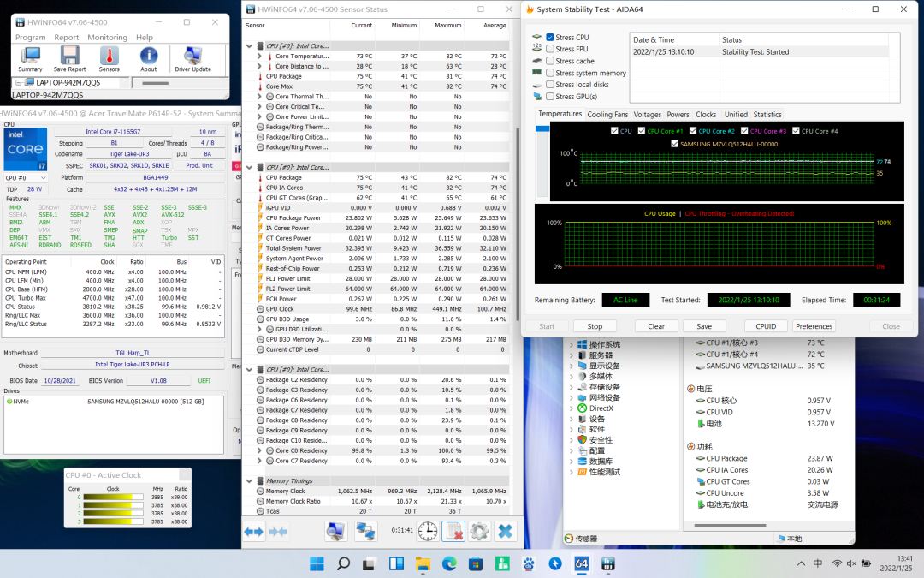Open HWiNFO Summary toolbar icon

pyautogui.click(x=30, y=60)
